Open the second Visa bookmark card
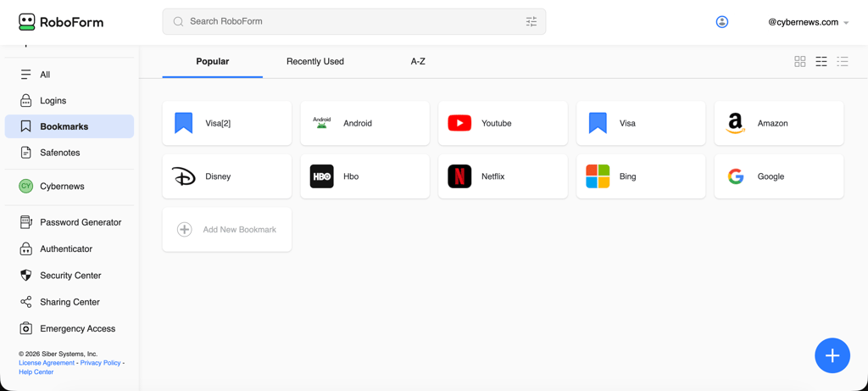The height and width of the screenshot is (391, 868). click(641, 123)
